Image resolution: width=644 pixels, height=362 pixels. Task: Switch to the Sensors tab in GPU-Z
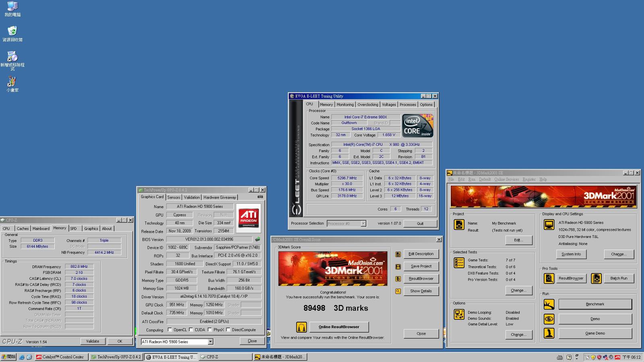174,197
